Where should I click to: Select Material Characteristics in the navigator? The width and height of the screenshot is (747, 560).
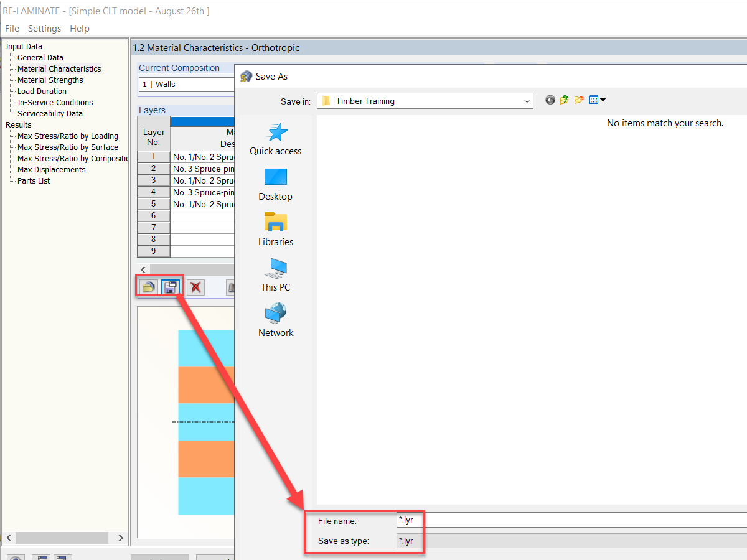point(59,69)
